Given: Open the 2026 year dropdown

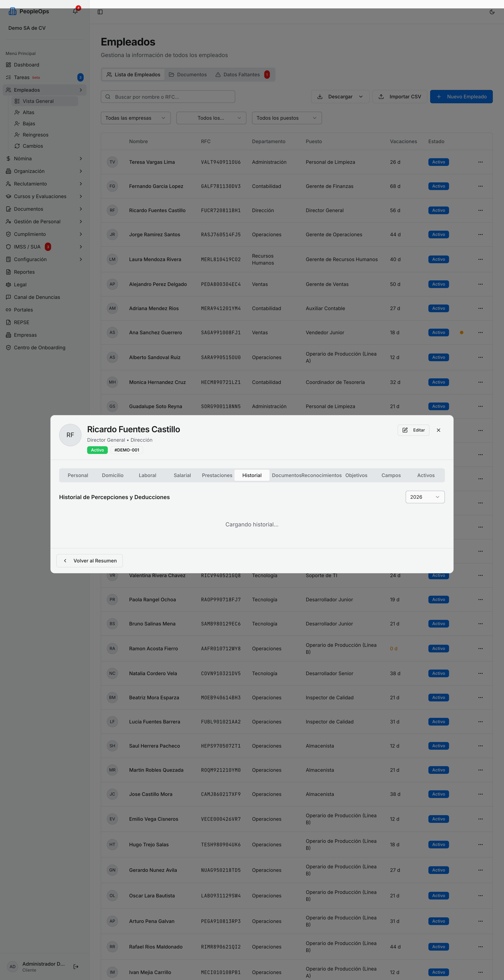Looking at the screenshot, I should click(425, 497).
